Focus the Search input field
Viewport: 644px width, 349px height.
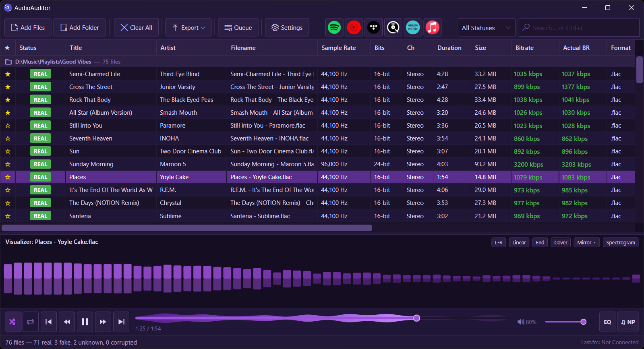(x=579, y=28)
